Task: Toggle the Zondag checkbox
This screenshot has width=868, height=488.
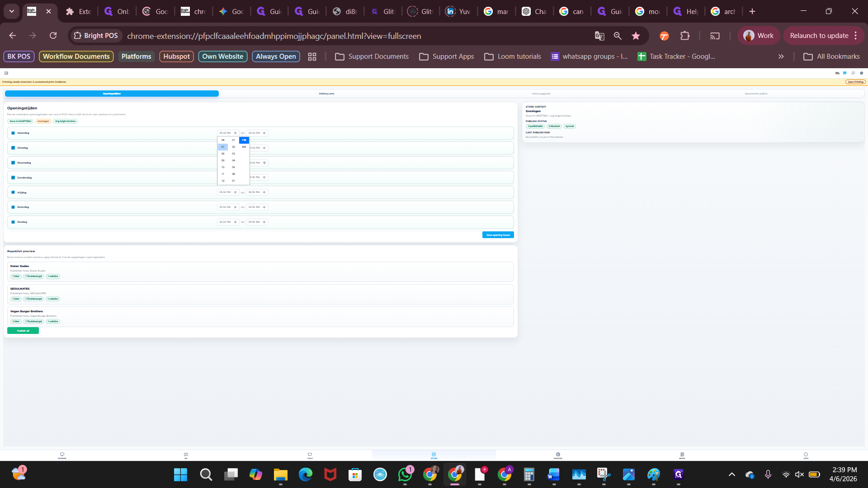Action: (13, 222)
